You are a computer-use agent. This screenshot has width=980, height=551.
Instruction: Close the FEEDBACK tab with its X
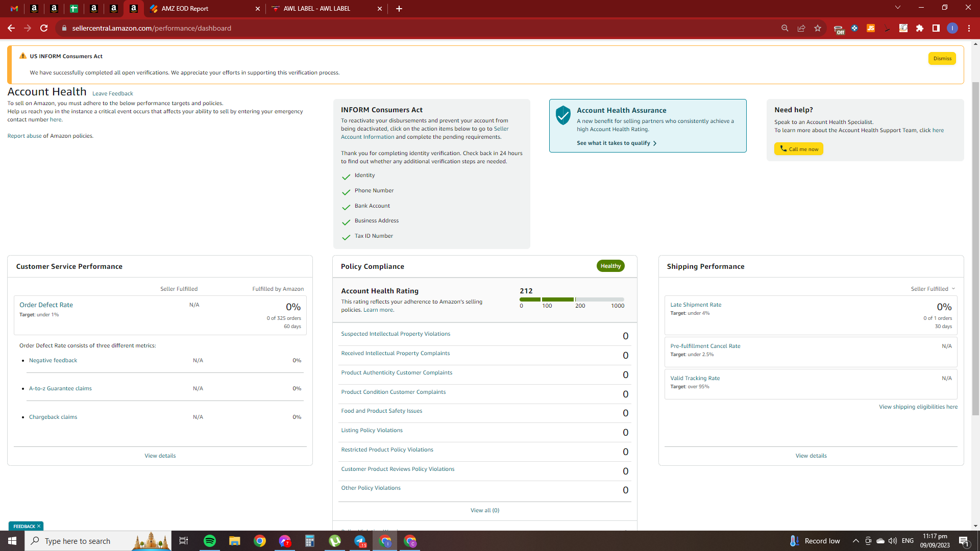tap(39, 526)
